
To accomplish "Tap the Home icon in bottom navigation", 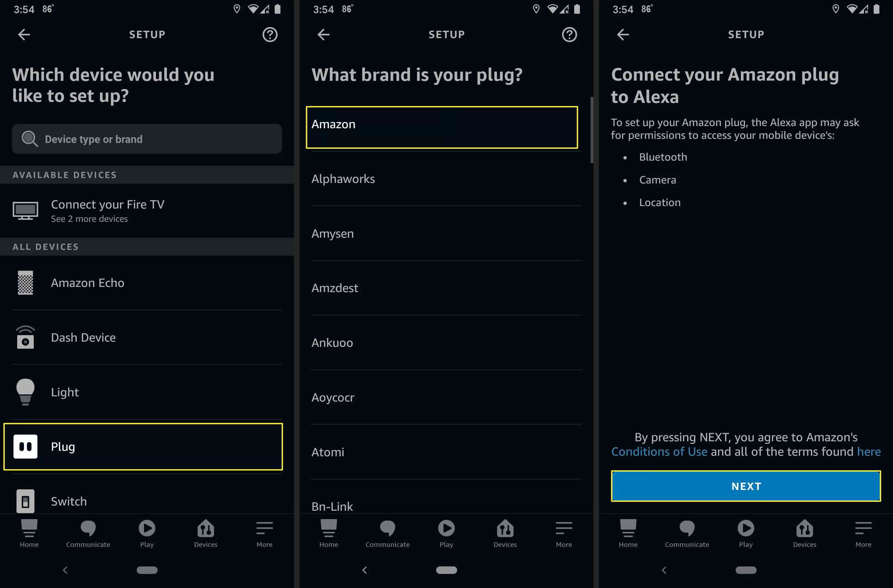I will (29, 533).
